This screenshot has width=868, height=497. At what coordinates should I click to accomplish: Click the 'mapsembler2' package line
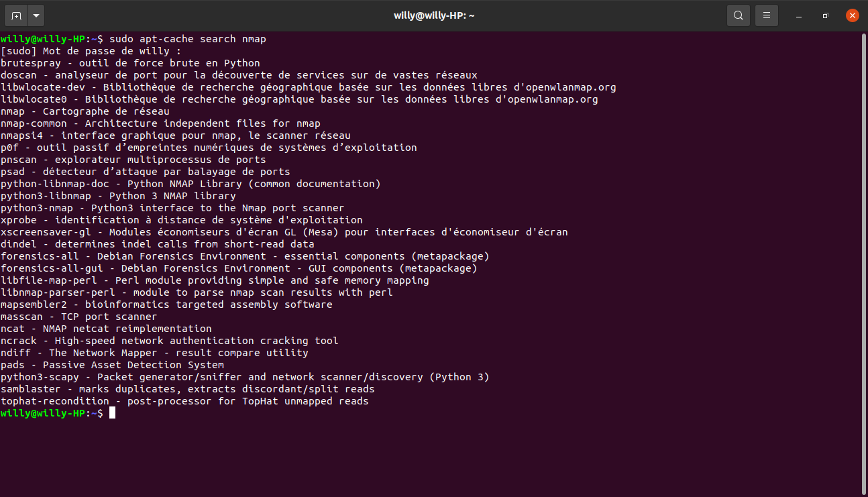click(x=166, y=305)
